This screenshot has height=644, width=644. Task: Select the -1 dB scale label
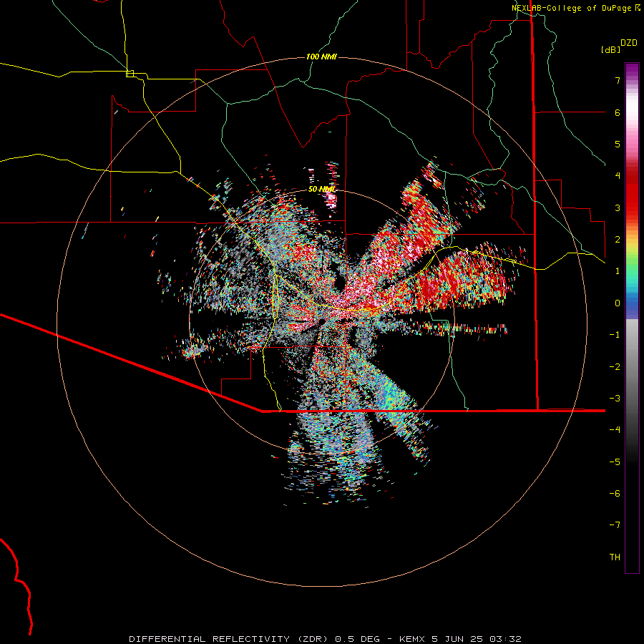tap(615, 335)
